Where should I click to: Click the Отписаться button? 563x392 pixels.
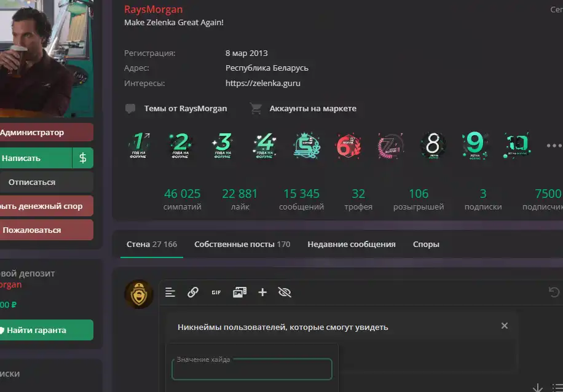47,182
